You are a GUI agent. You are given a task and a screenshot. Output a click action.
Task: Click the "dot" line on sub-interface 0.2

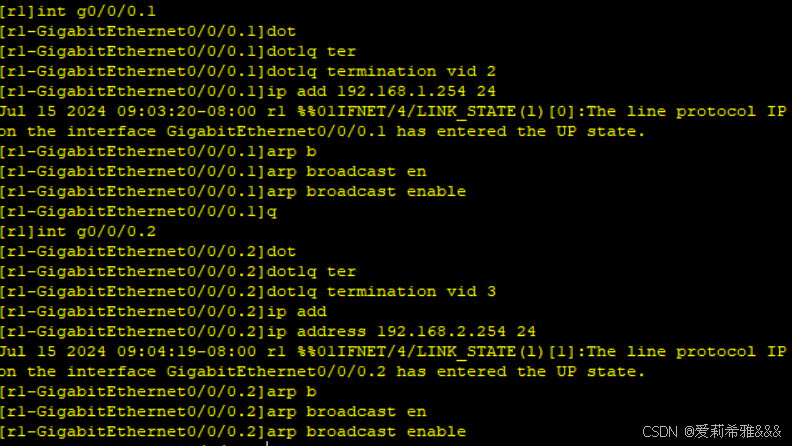(281, 251)
